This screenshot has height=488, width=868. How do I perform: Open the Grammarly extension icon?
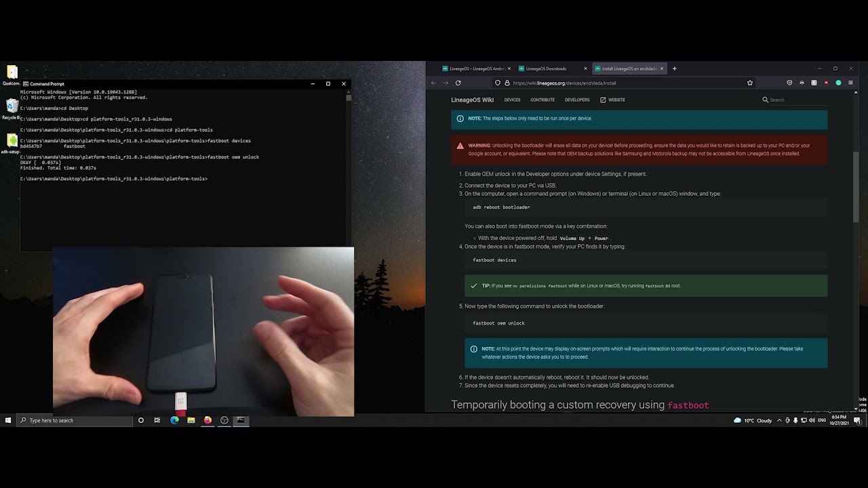click(x=838, y=83)
